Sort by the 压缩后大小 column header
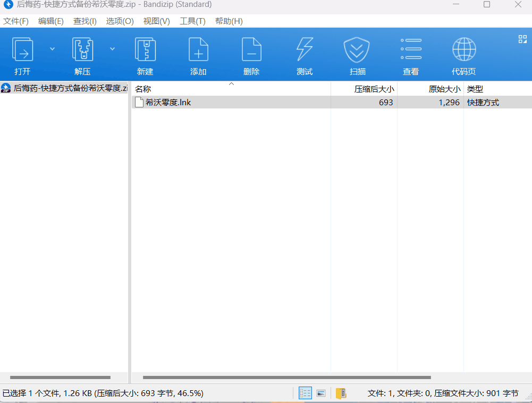The height and width of the screenshot is (403, 532). (x=364, y=89)
